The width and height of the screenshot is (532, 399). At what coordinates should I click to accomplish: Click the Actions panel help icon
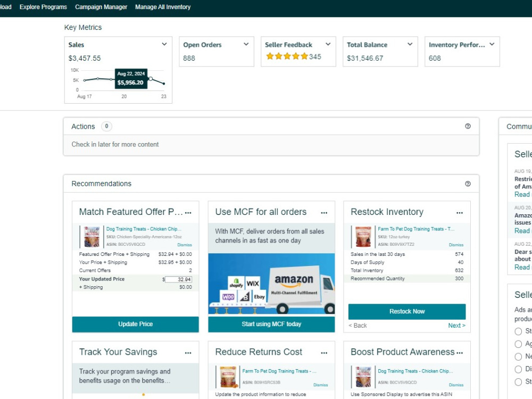pos(468,126)
